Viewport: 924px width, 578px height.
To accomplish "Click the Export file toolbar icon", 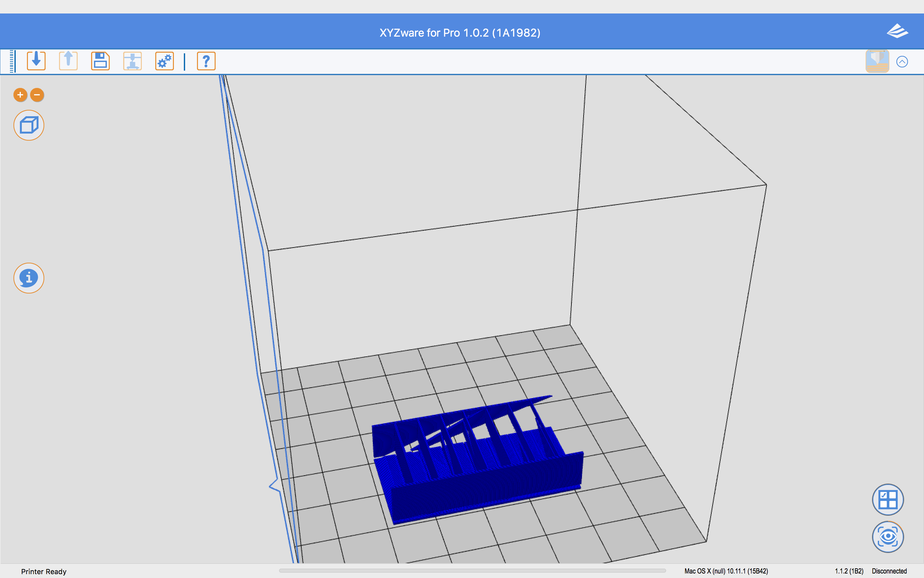I will [68, 61].
